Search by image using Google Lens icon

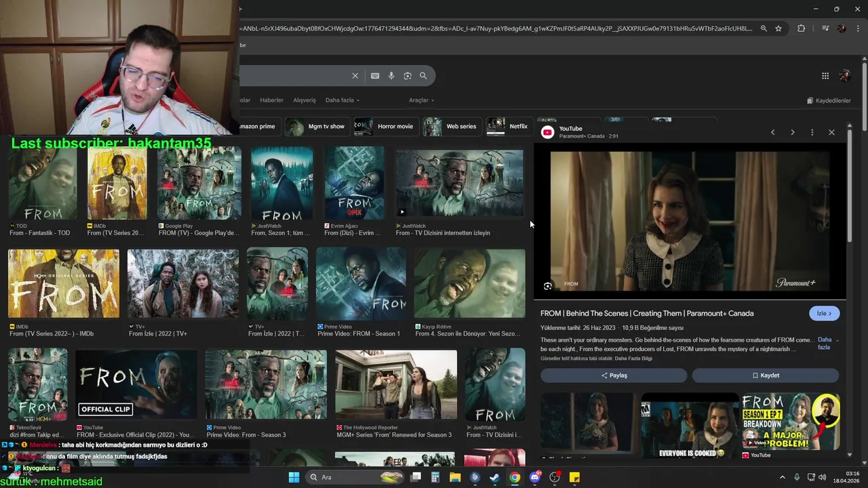pyautogui.click(x=408, y=76)
